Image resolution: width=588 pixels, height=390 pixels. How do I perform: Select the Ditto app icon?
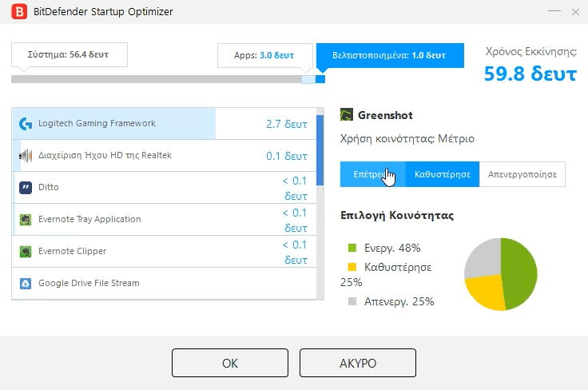(26, 188)
